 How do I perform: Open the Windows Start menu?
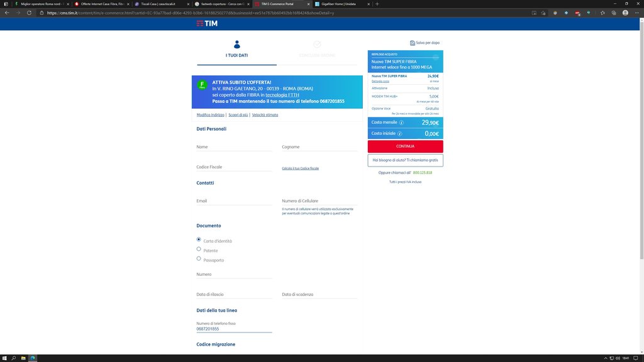4,358
